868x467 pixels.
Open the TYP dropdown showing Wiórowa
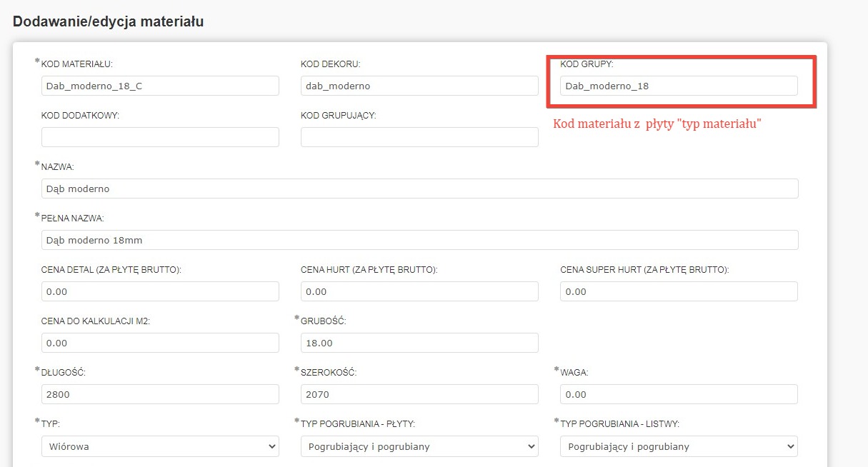[x=160, y=446]
